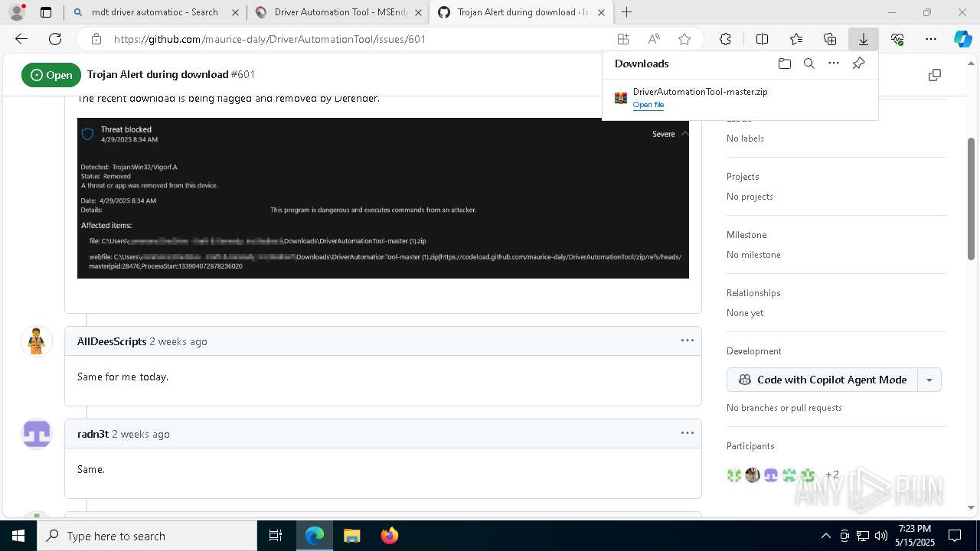Viewport: 980px width, 551px height.
Task: Open the AllDeesScripts comment options menu
Action: [x=688, y=341]
